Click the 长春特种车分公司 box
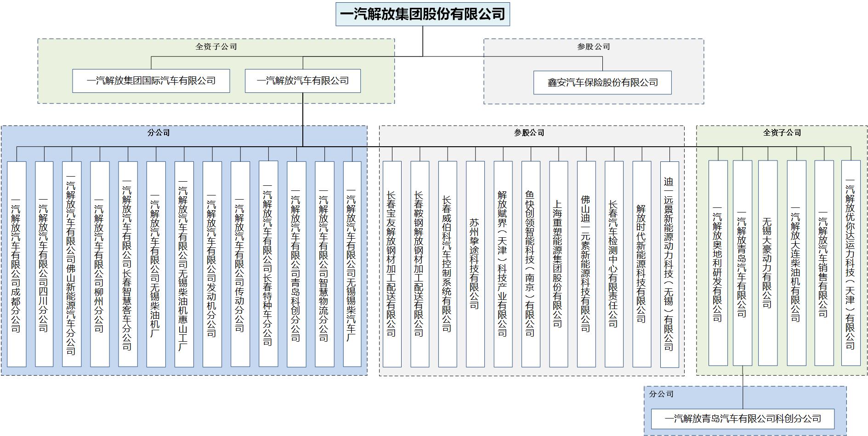This screenshot has height=436, width=868. pyautogui.click(x=268, y=264)
